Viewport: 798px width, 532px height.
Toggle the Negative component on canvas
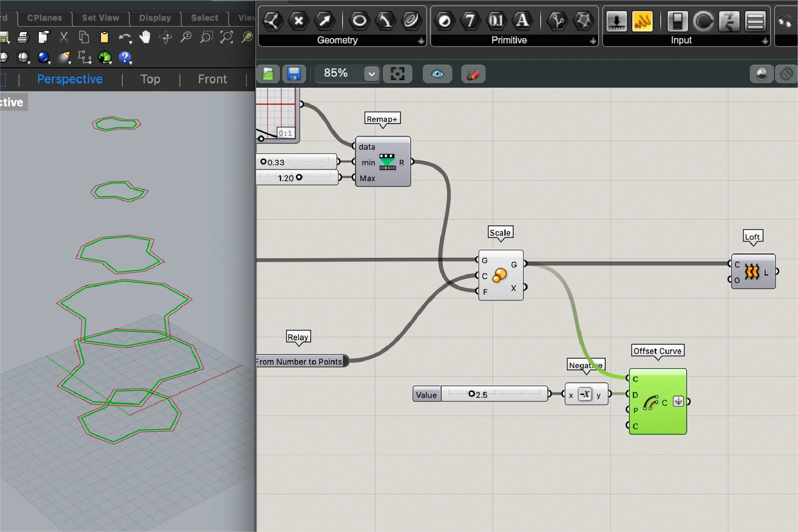(585, 394)
